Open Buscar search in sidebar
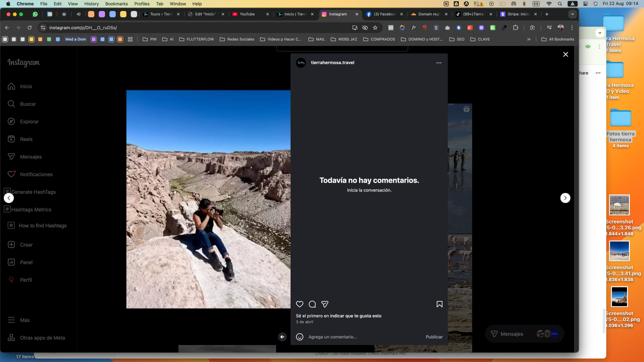This screenshot has width=644, height=362. [x=22, y=104]
